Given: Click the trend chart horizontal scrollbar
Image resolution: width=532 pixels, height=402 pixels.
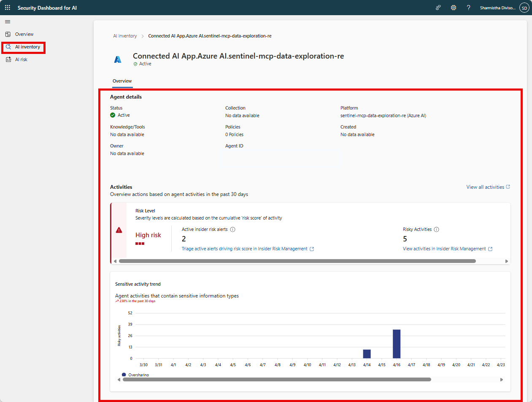Looking at the screenshot, I should pyautogui.click(x=277, y=380).
